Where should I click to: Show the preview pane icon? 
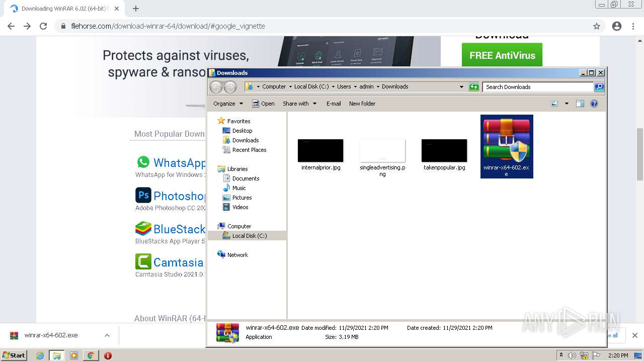[580, 104]
